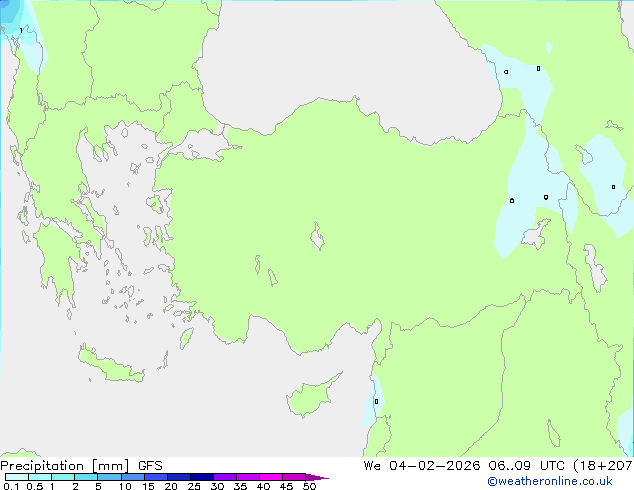Image resolution: width=634 pixels, height=490 pixels.
Task: Select the legend swatch between 35 and 40
Action: coord(248,477)
